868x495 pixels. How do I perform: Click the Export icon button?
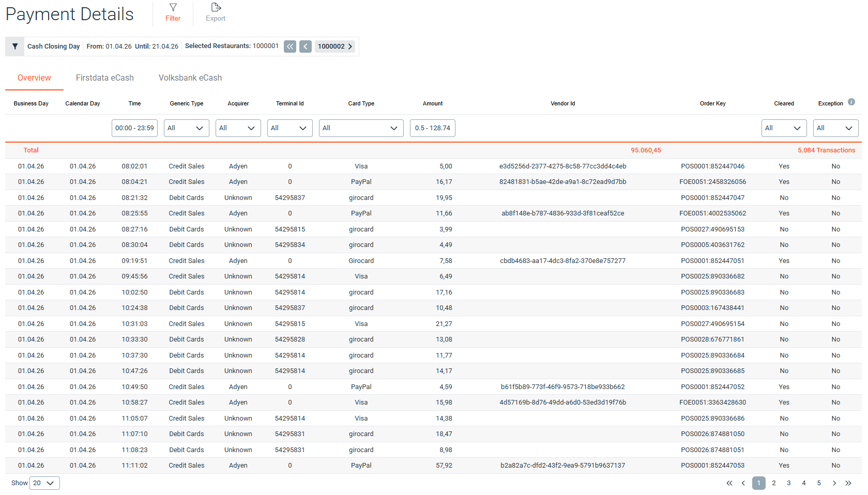(216, 12)
